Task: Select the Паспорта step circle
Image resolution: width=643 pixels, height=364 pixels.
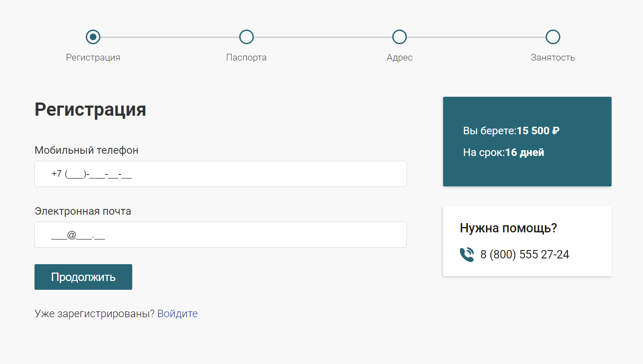Action: pos(246,37)
